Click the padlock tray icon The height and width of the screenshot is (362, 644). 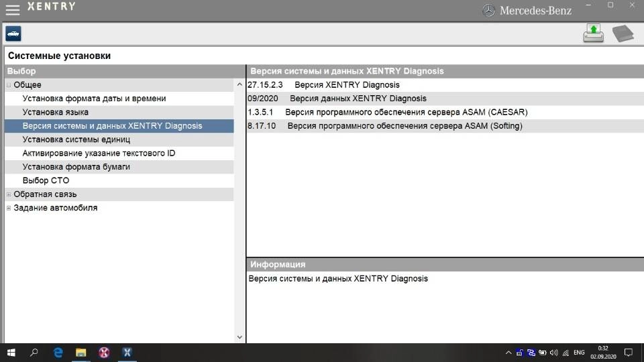tap(519, 353)
